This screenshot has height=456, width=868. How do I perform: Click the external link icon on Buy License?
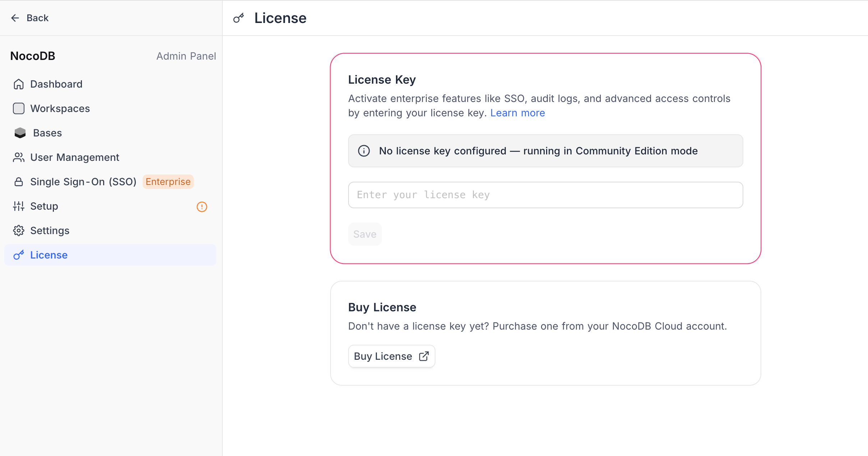tap(424, 356)
